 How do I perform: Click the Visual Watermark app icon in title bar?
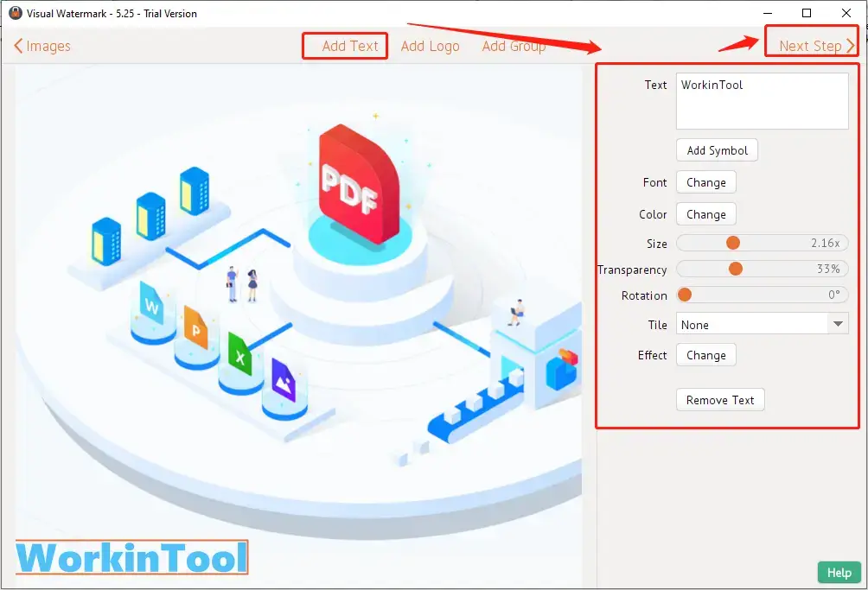15,13
